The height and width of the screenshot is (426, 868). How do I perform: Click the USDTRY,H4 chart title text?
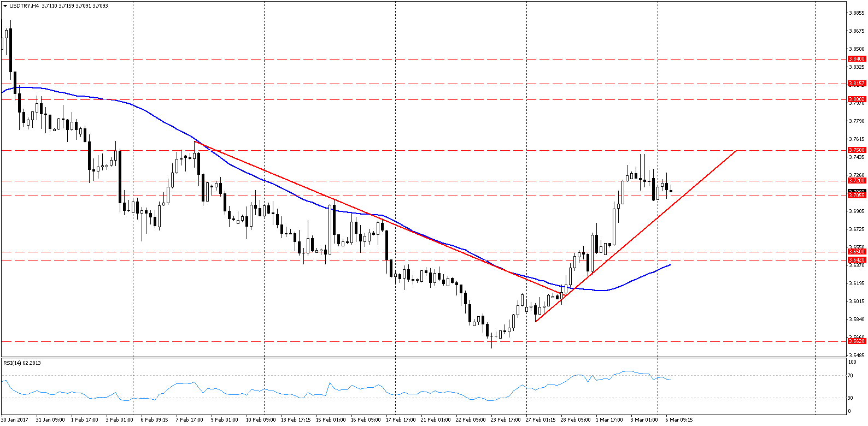(24, 6)
